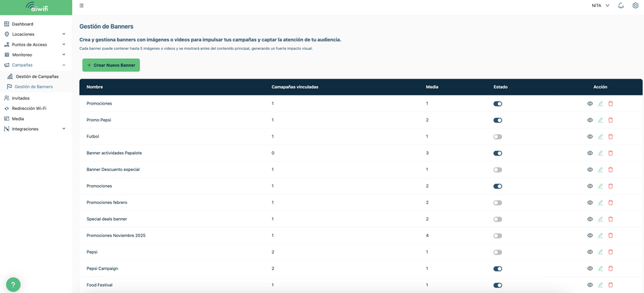Collapse the sidebar with the hamburger icon
The width and height of the screenshot is (644, 293).
click(x=82, y=6)
